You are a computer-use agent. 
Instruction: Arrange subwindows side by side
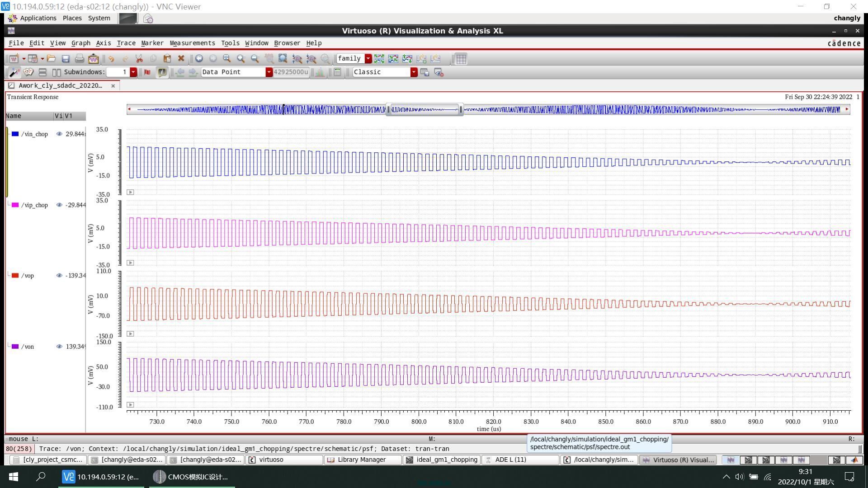(57, 72)
